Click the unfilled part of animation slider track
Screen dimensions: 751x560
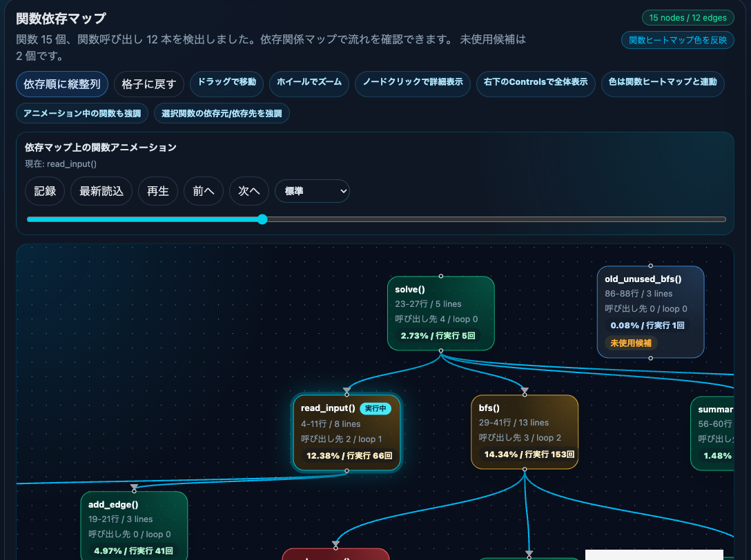496,219
